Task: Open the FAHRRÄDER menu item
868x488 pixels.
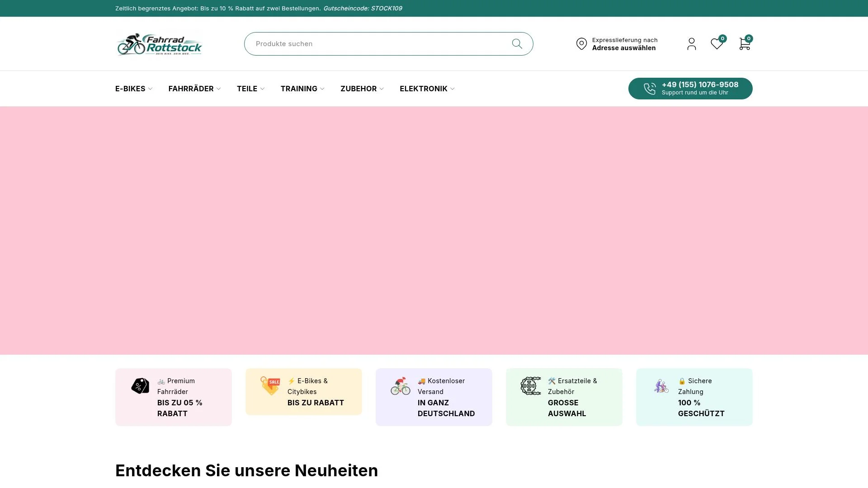Action: pos(191,89)
